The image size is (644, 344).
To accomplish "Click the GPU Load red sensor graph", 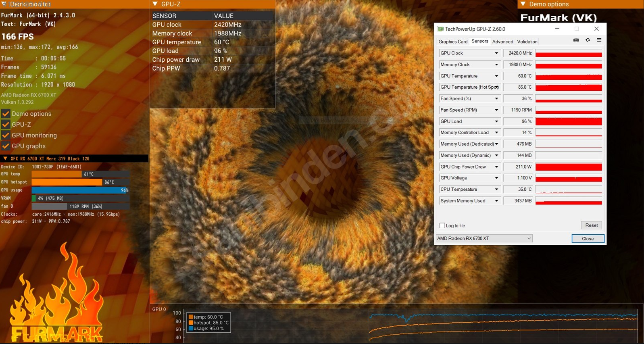I will [569, 121].
